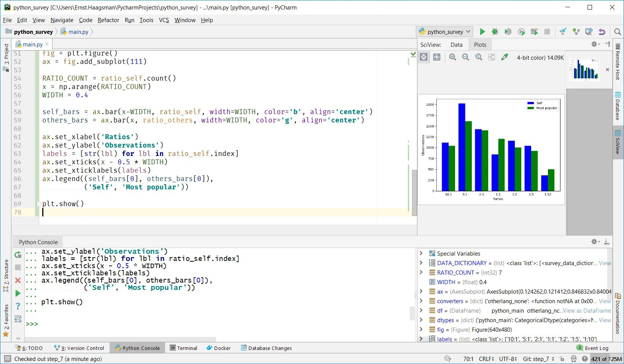Viewport: 624px width, 364px height.
Task: Click View link for converters variable
Action: 605,301
